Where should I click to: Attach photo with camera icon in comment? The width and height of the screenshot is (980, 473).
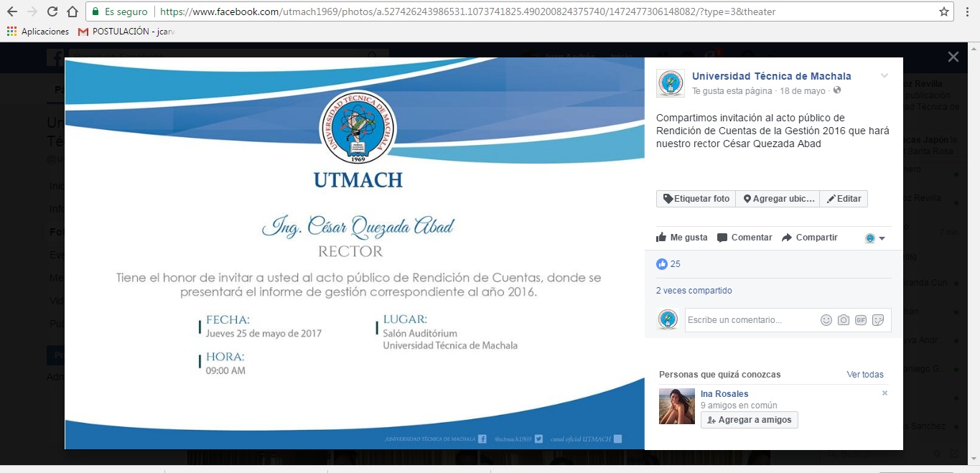844,320
